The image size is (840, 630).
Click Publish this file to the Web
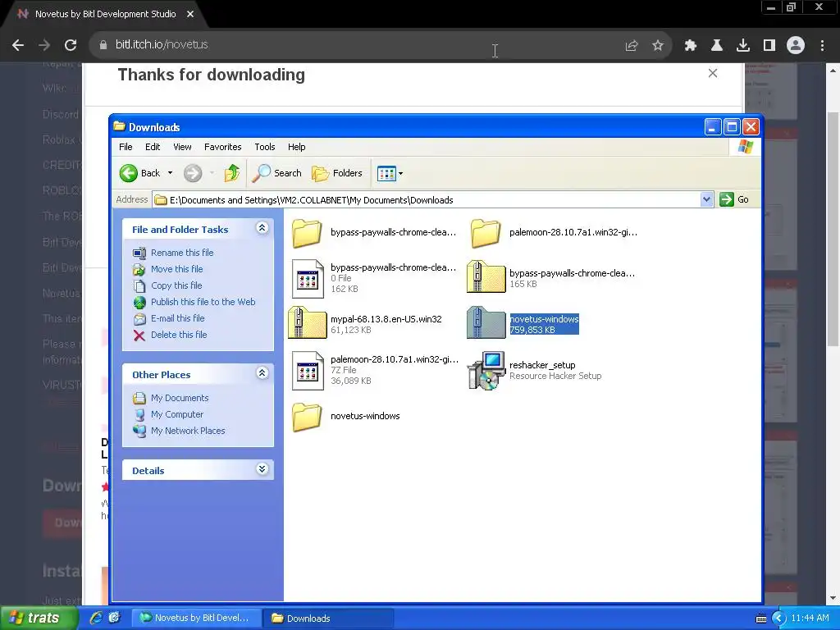[x=203, y=302]
